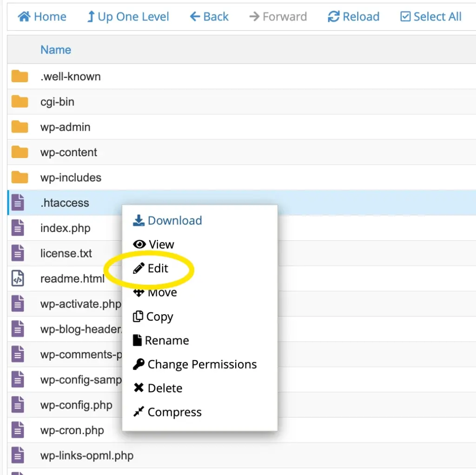This screenshot has height=475, width=476.
Task: Select the license.txt file name
Action: [66, 253]
